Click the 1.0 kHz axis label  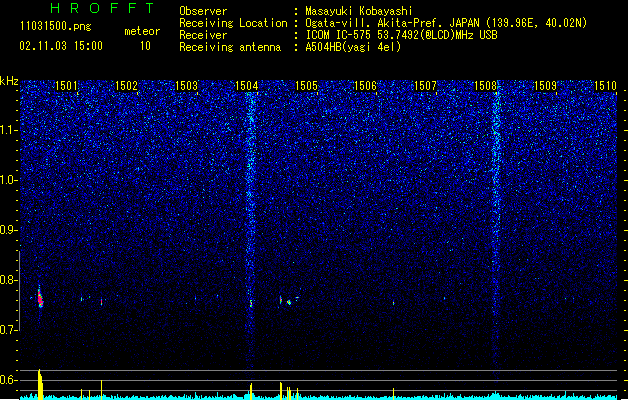9,180
